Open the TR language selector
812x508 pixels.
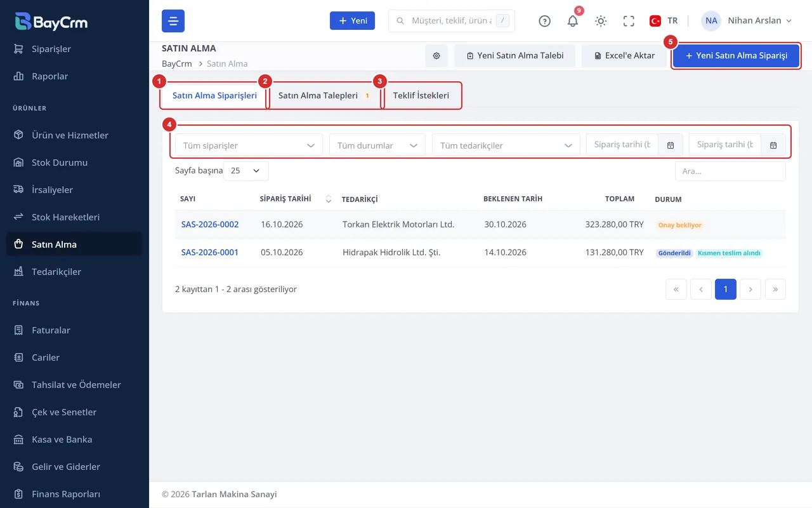pyautogui.click(x=664, y=21)
